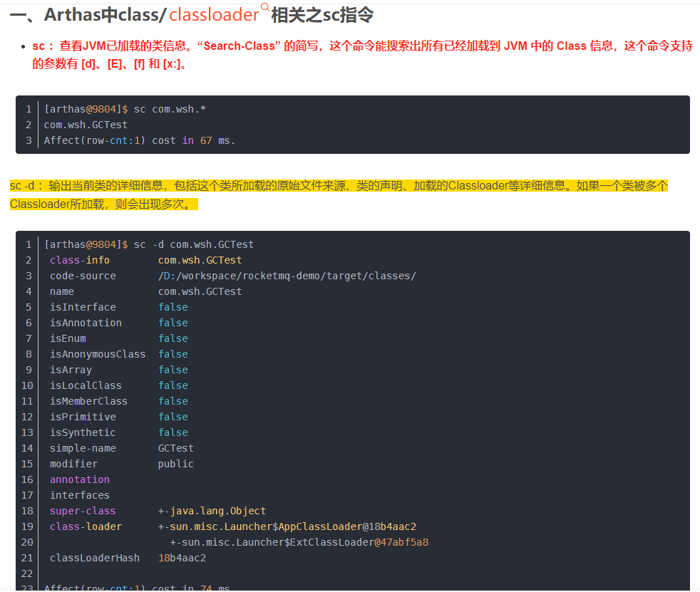Click the 'isAnonymousClass' row label
The height and width of the screenshot is (592, 700).
point(98,354)
